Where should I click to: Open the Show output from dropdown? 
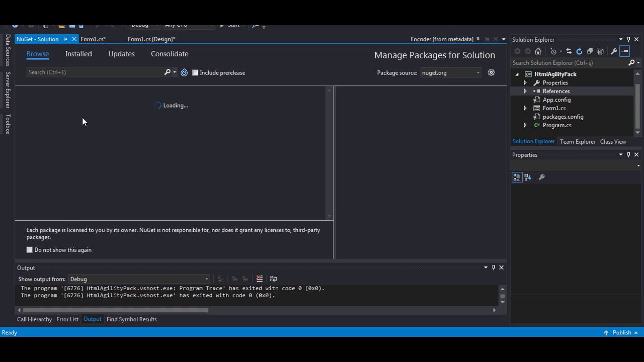pyautogui.click(x=139, y=279)
